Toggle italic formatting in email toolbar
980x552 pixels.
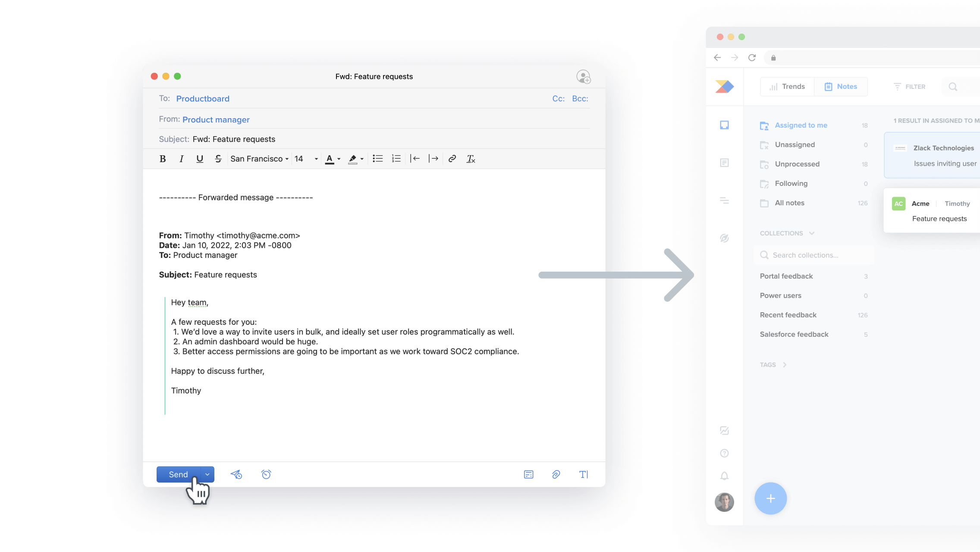[181, 159]
